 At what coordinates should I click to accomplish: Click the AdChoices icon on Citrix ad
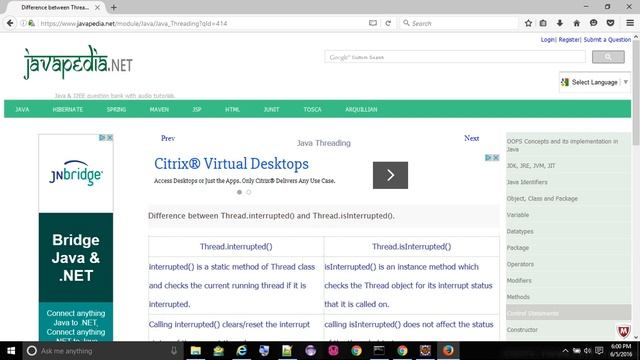tap(488, 158)
